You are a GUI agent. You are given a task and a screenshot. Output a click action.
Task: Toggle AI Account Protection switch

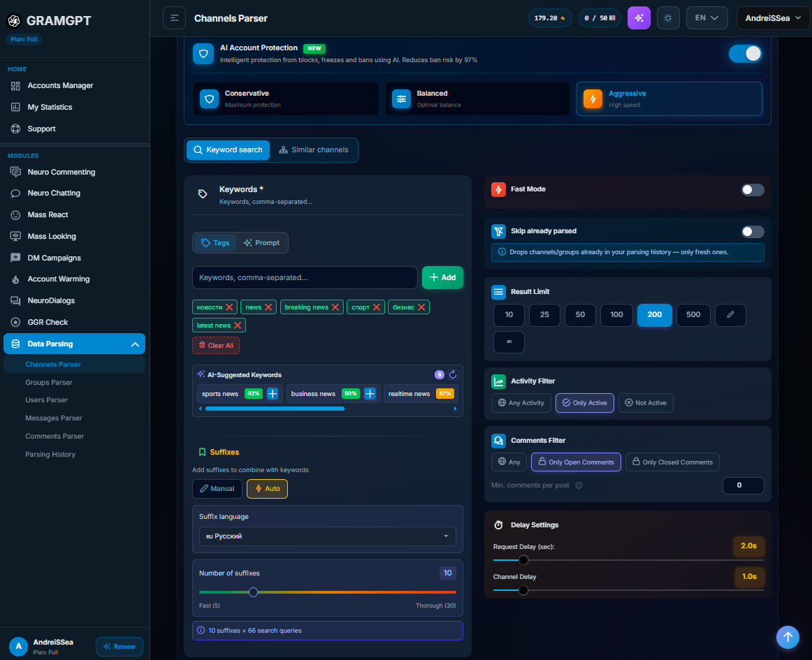(745, 54)
